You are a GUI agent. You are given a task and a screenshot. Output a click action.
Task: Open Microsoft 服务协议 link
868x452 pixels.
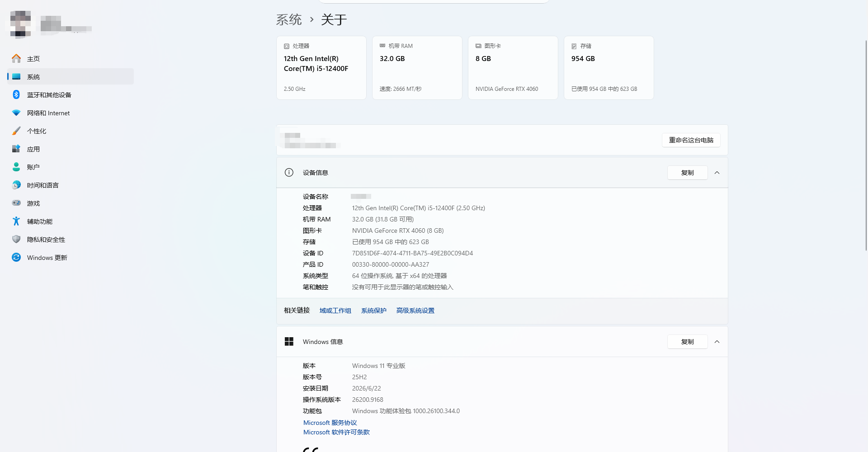pyautogui.click(x=330, y=423)
